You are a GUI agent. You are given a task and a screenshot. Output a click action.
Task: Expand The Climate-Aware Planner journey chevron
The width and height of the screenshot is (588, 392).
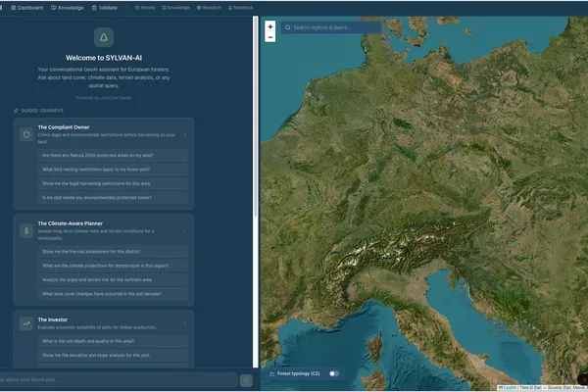[185, 230]
